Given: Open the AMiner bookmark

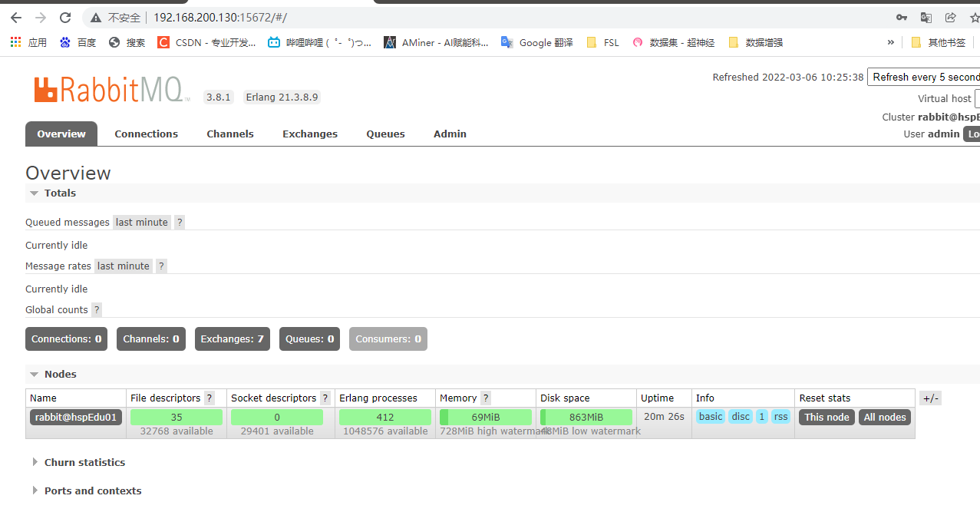Looking at the screenshot, I should click(x=436, y=42).
